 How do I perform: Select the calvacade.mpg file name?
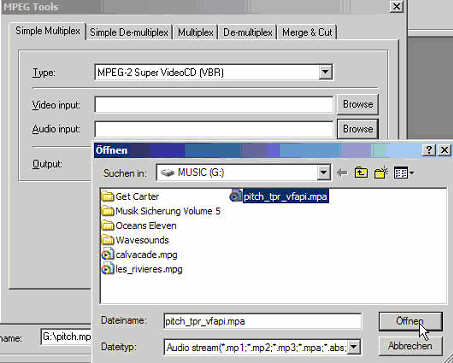point(146,255)
